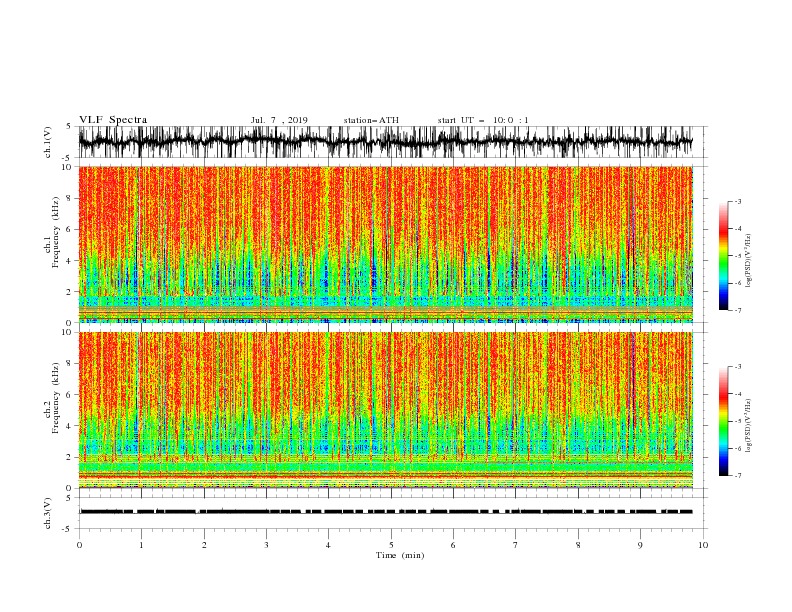The image size is (792, 612).
Task: Select the "start UT = 10:0:1" text
Action: tap(483, 120)
